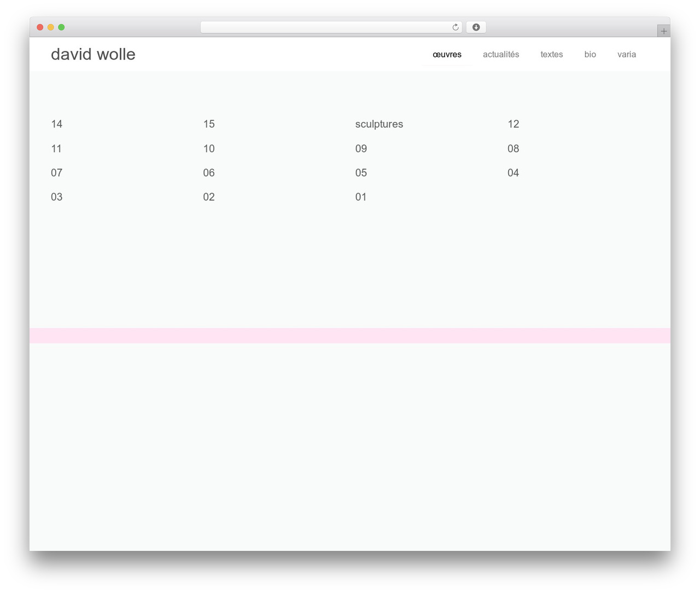Image resolution: width=700 pixels, height=593 pixels.
Task: Open the 09 works link
Action: (x=361, y=149)
